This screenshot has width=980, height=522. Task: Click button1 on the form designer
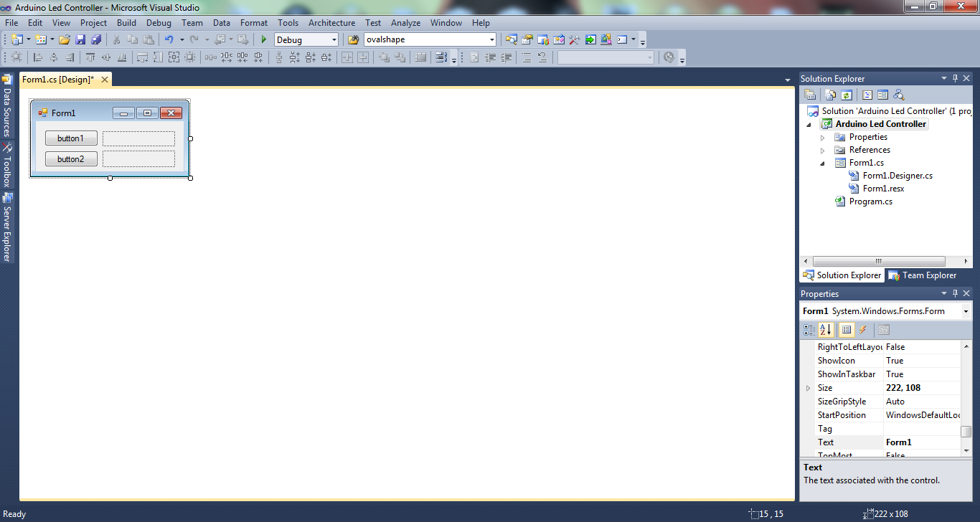(71, 138)
